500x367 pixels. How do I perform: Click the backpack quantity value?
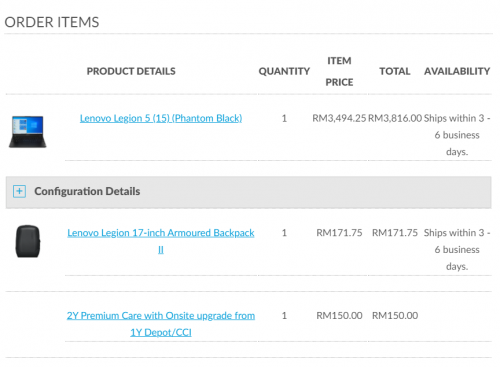[284, 233]
